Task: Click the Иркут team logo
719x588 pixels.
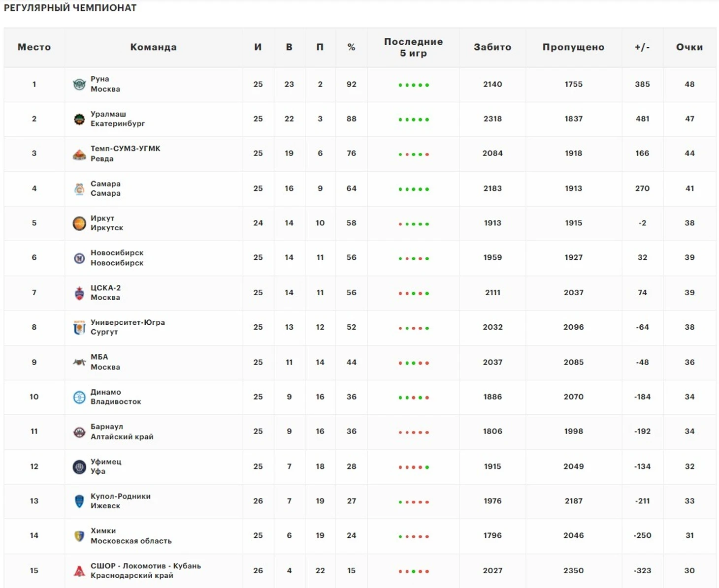Action: [x=79, y=223]
